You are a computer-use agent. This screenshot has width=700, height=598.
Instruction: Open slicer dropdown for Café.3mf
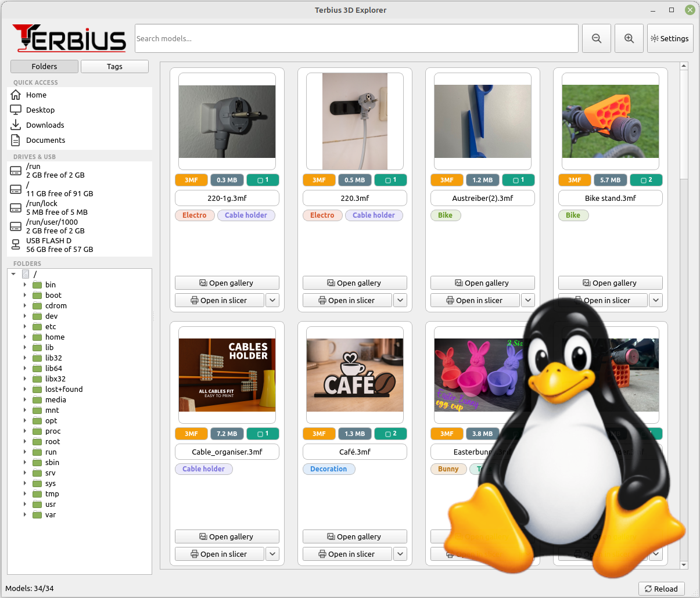[x=400, y=554]
